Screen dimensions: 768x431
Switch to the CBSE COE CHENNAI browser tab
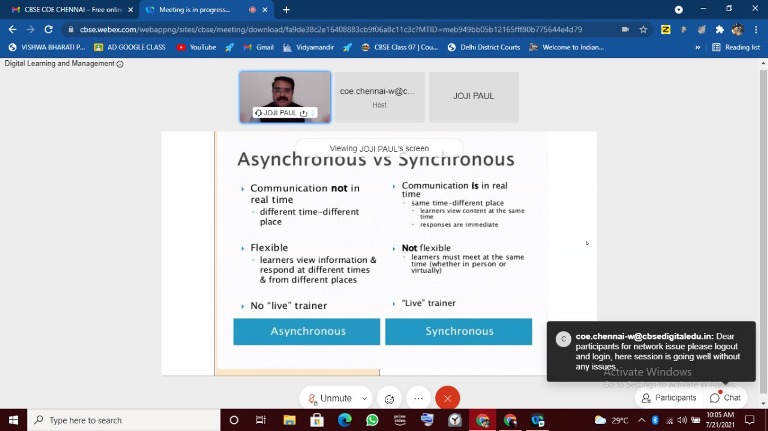[x=70, y=10]
